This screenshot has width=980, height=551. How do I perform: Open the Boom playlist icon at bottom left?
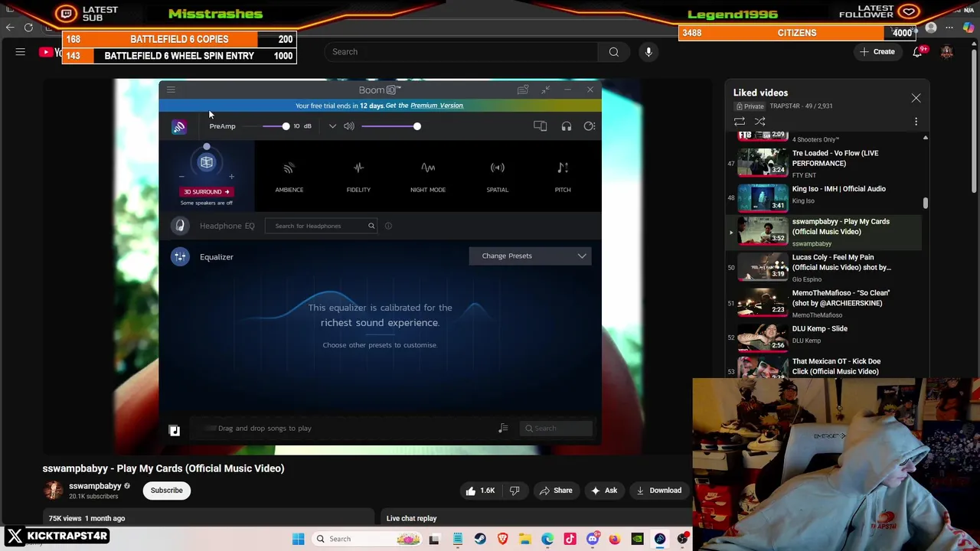click(174, 431)
